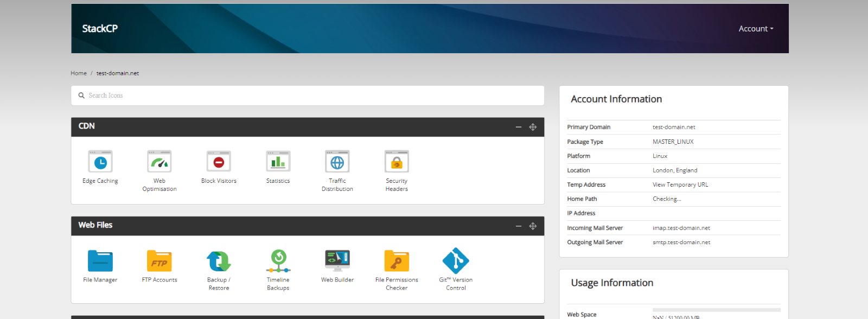
Task: Open Security Headers settings
Action: 397,162
